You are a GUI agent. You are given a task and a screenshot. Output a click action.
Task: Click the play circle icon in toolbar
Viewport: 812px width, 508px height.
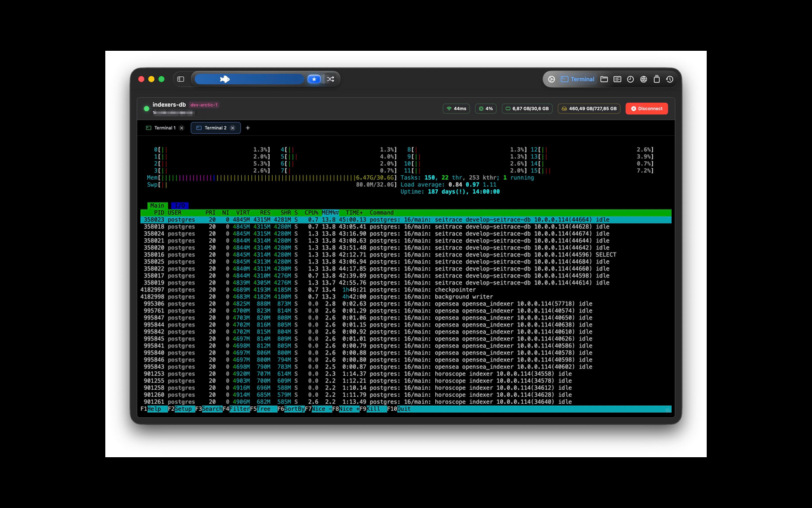[551, 79]
